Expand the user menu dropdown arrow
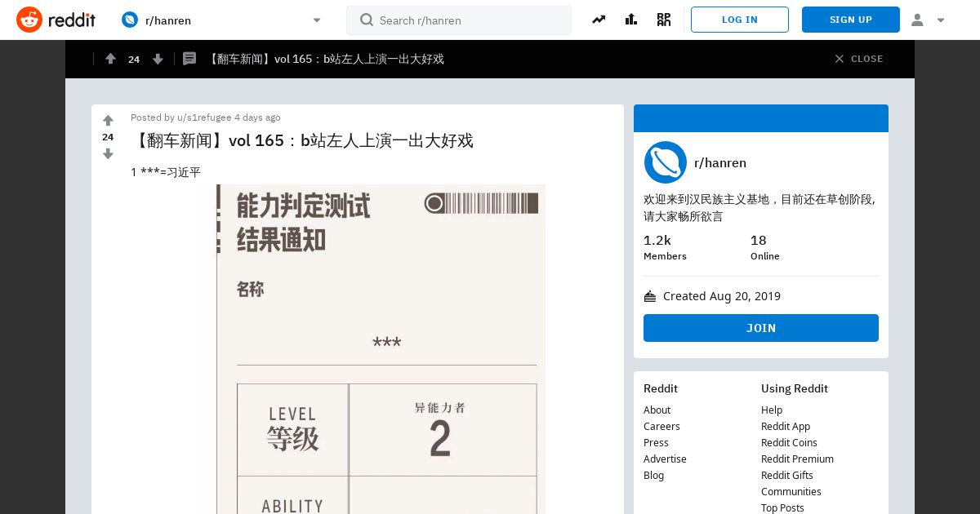 941,20
